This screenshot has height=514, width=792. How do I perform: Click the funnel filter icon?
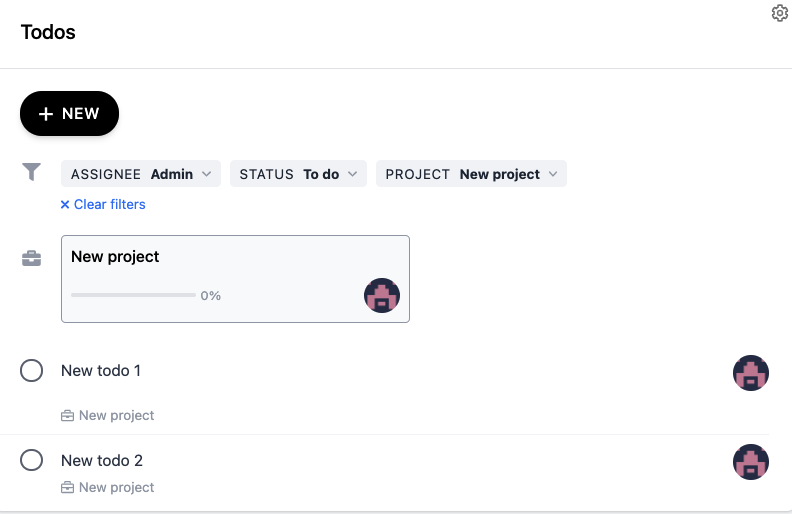coord(31,172)
